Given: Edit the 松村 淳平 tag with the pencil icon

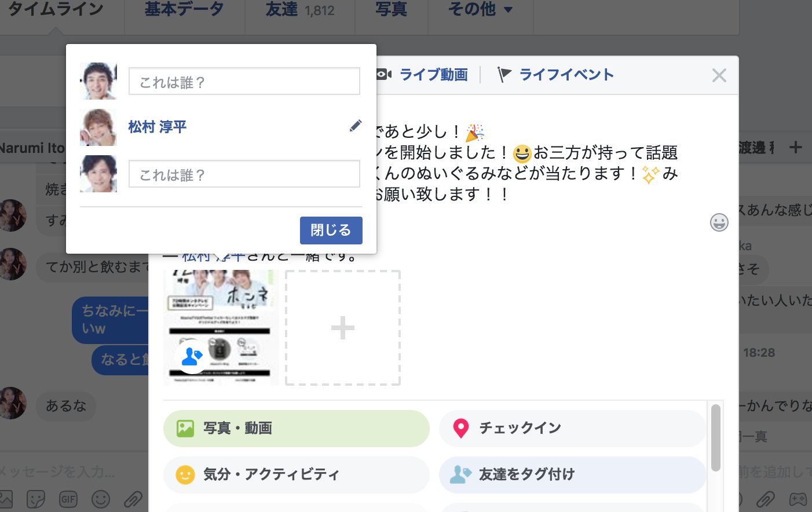Looking at the screenshot, I should [x=356, y=126].
